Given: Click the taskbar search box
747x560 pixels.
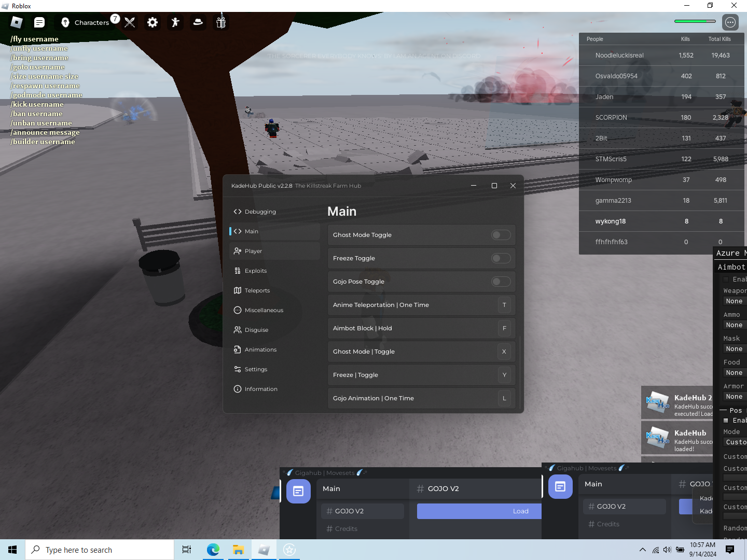Looking at the screenshot, I should (100, 550).
